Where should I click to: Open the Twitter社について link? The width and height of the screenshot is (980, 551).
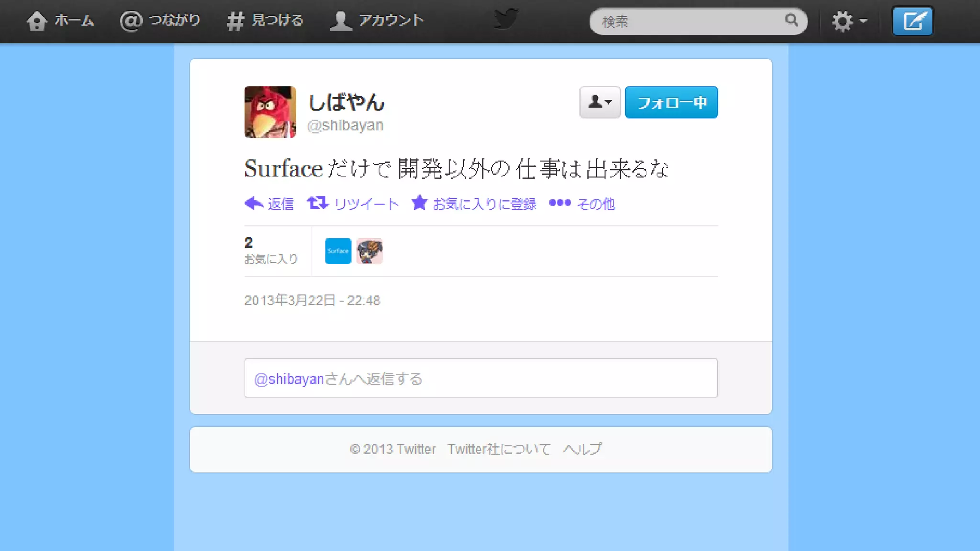[x=499, y=449]
